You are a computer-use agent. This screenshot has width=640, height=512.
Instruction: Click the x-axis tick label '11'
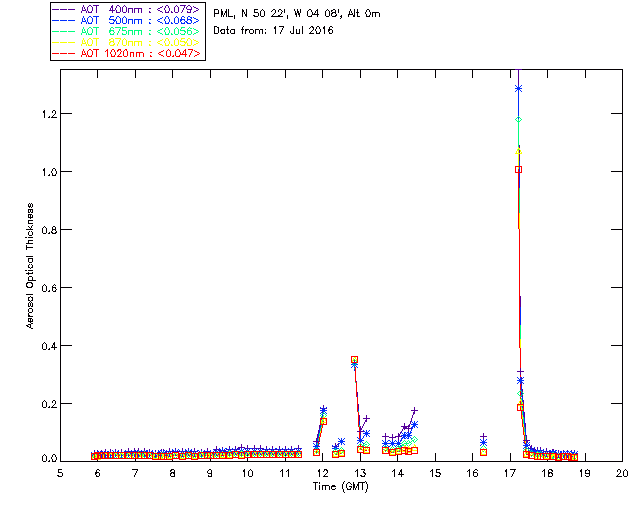pyautogui.click(x=285, y=473)
